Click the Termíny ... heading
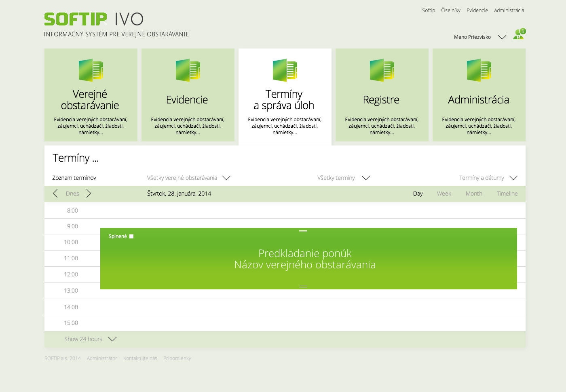The image size is (566, 392). pos(76,158)
